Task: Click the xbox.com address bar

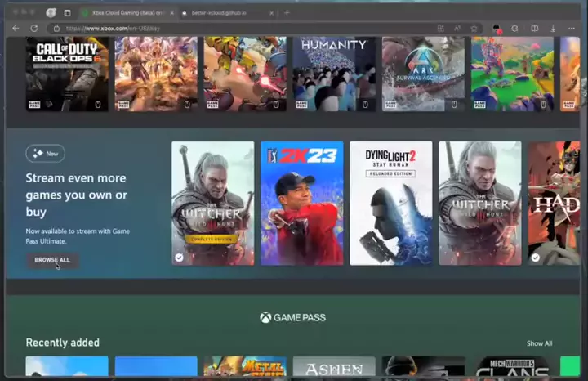Action: [x=245, y=28]
